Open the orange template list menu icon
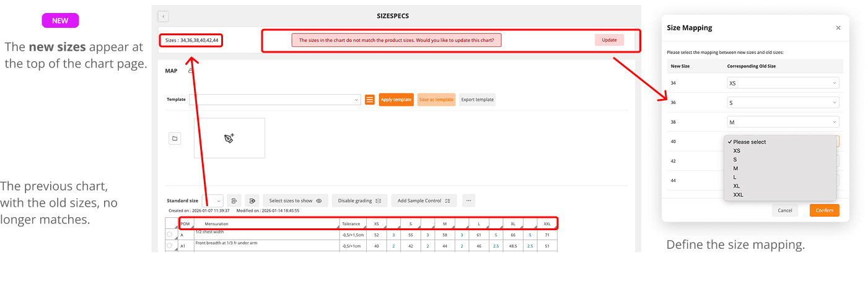This screenshot has height=289, width=868. click(x=370, y=100)
